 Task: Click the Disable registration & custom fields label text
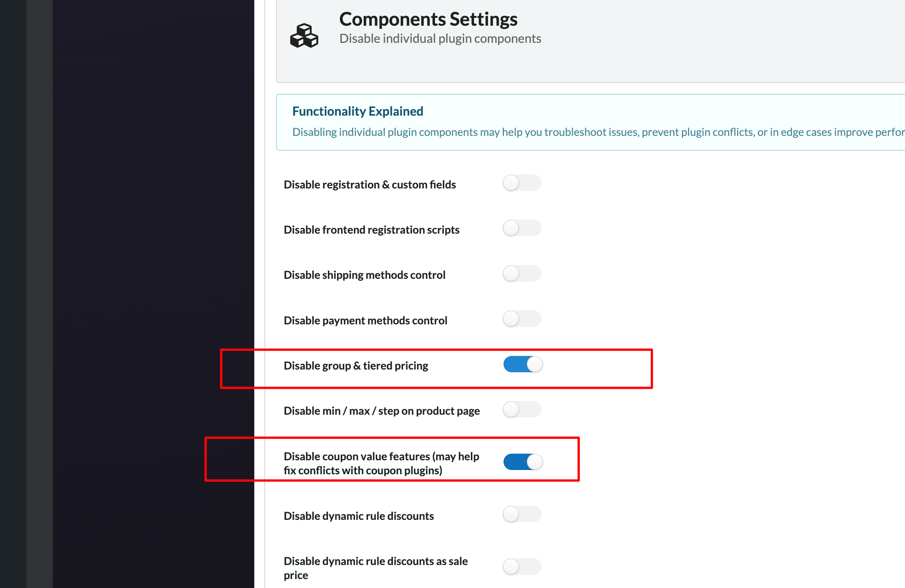(x=370, y=185)
